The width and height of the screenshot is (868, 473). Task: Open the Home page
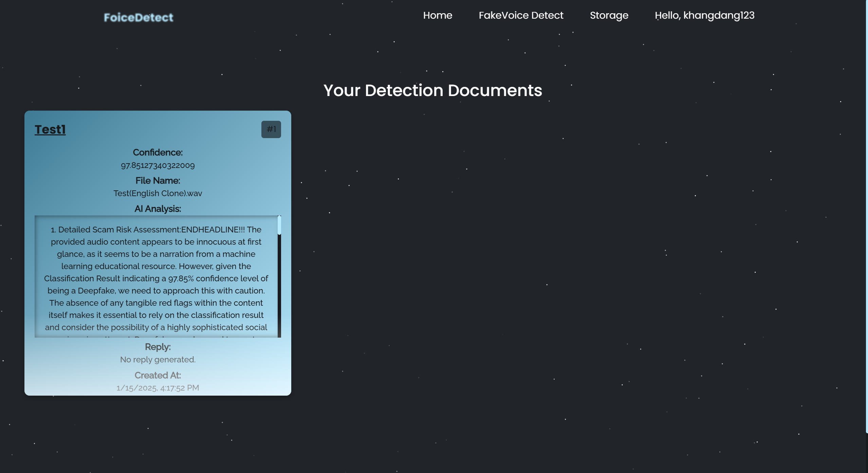point(437,15)
